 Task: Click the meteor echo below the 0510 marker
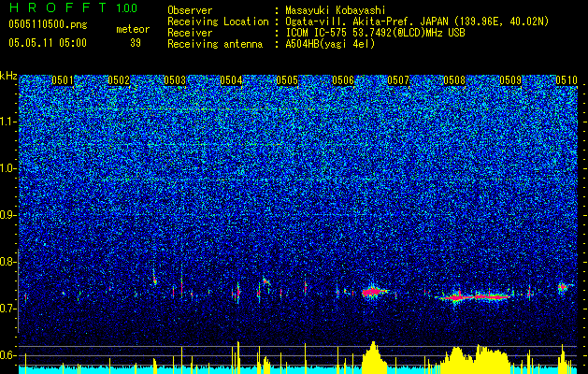564,287
